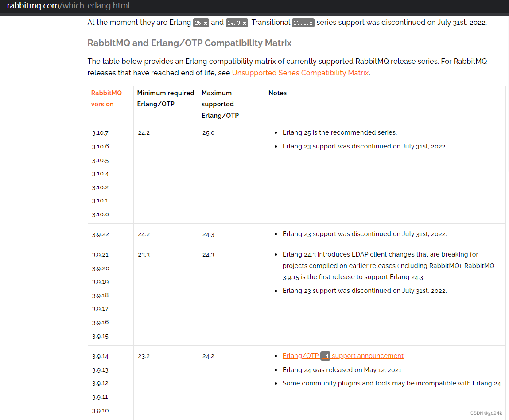The width and height of the screenshot is (509, 420).
Task: Open the RabbitMQ version header link
Action: pos(106,98)
